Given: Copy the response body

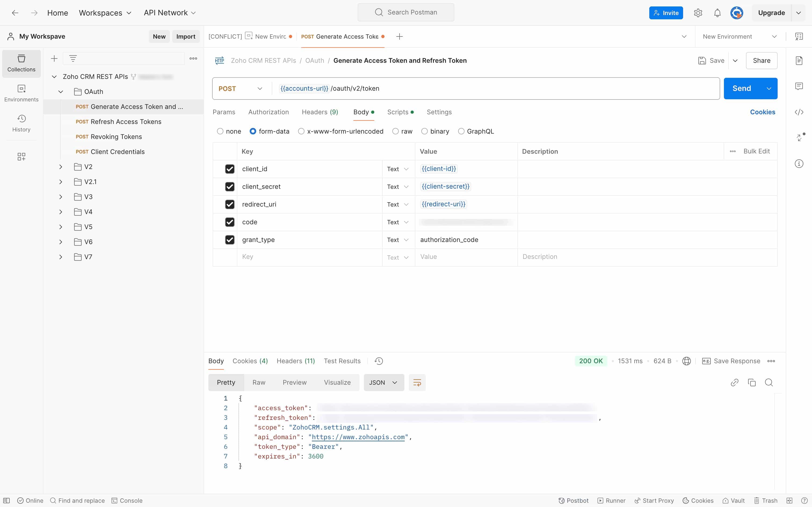Looking at the screenshot, I should [x=752, y=382].
